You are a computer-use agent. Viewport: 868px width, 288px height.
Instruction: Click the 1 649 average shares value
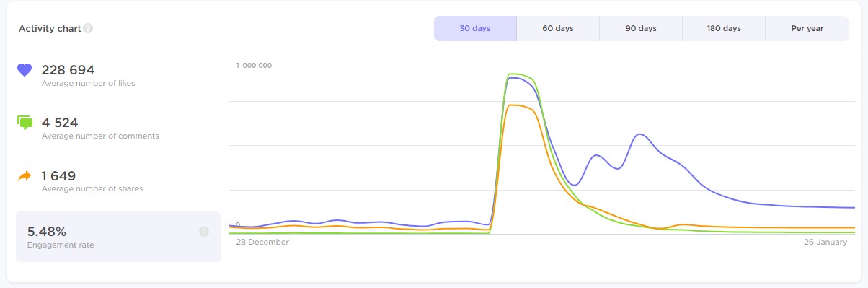click(59, 175)
